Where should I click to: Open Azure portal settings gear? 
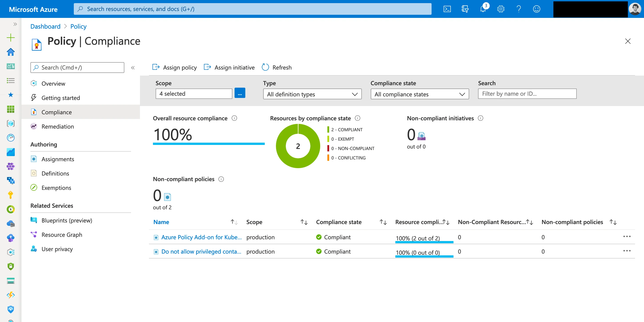click(x=501, y=9)
